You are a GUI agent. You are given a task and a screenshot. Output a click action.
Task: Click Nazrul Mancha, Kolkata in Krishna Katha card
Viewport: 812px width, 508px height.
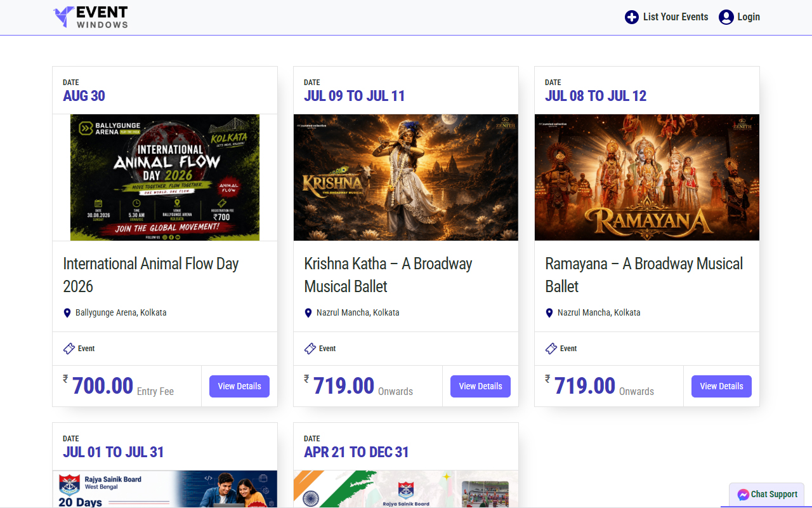point(358,313)
